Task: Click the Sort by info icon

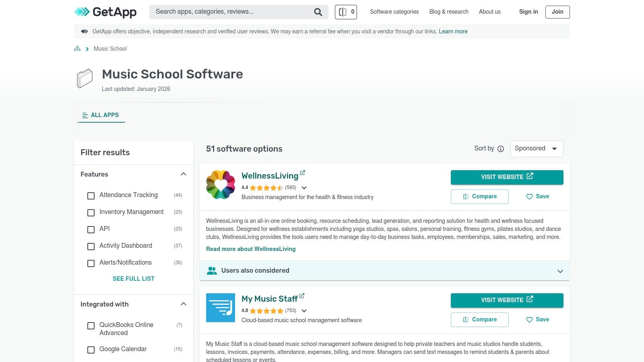Action: click(x=501, y=149)
